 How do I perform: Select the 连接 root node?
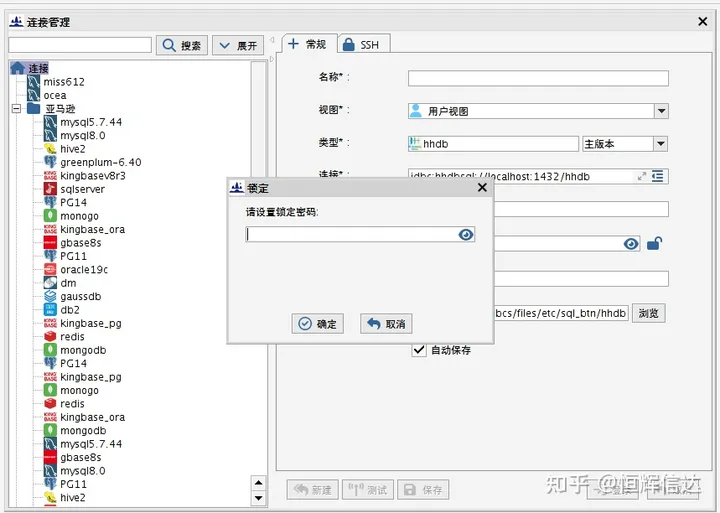(29, 68)
